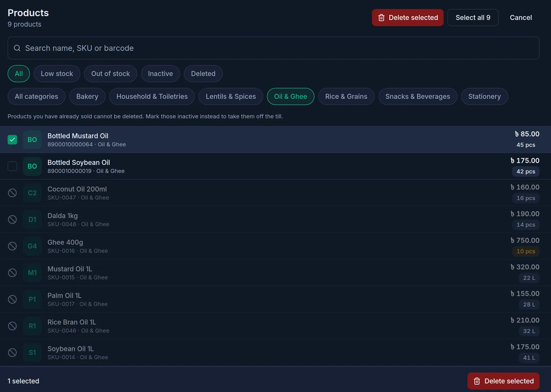This screenshot has height=392, width=551.
Task: Select the Stationery category
Action: pyautogui.click(x=485, y=96)
